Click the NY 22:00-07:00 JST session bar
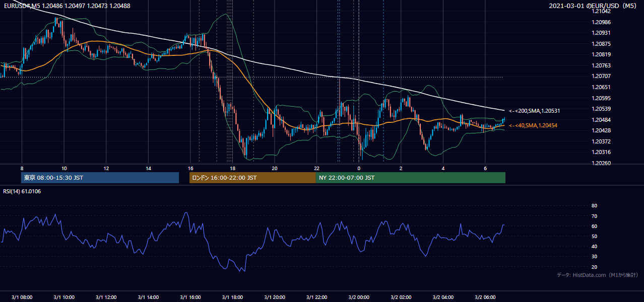Viewport: 644px width, 302px height. 411,178
